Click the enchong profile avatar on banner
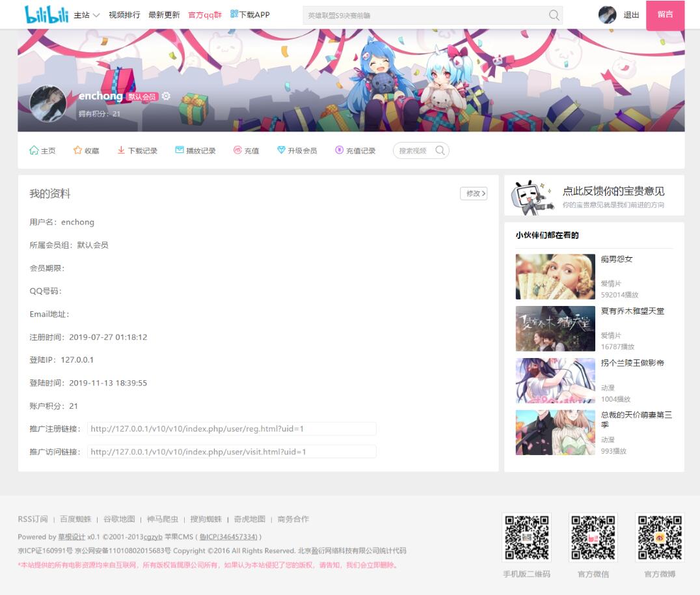Screen dimensions: 700x595 tap(47, 104)
